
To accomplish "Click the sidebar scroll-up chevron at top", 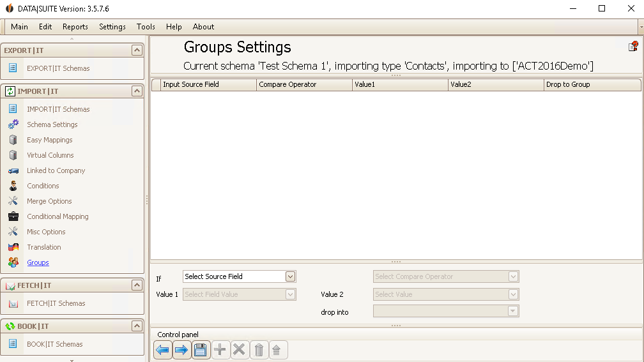I will pyautogui.click(x=72, y=39).
